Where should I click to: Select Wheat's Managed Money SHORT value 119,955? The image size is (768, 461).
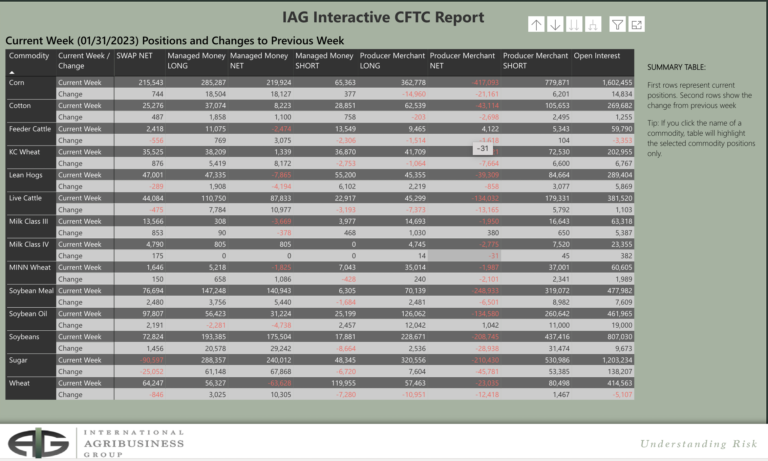pos(343,383)
